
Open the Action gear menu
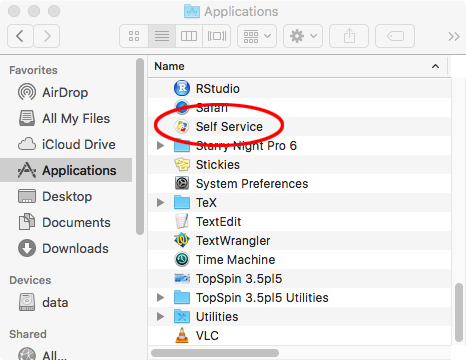[x=303, y=36]
